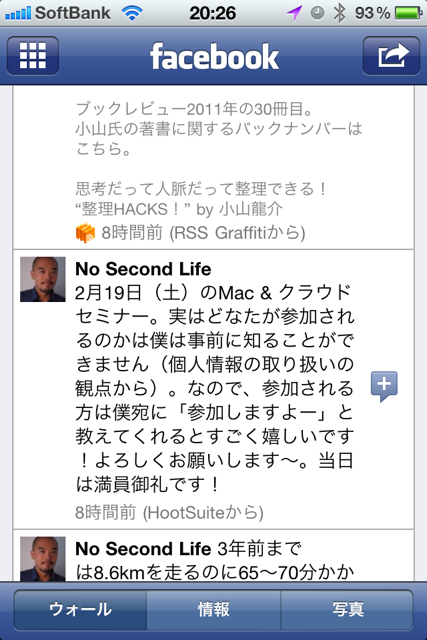
Task: Tap the 20:26 status bar clock
Action: pyautogui.click(x=213, y=13)
